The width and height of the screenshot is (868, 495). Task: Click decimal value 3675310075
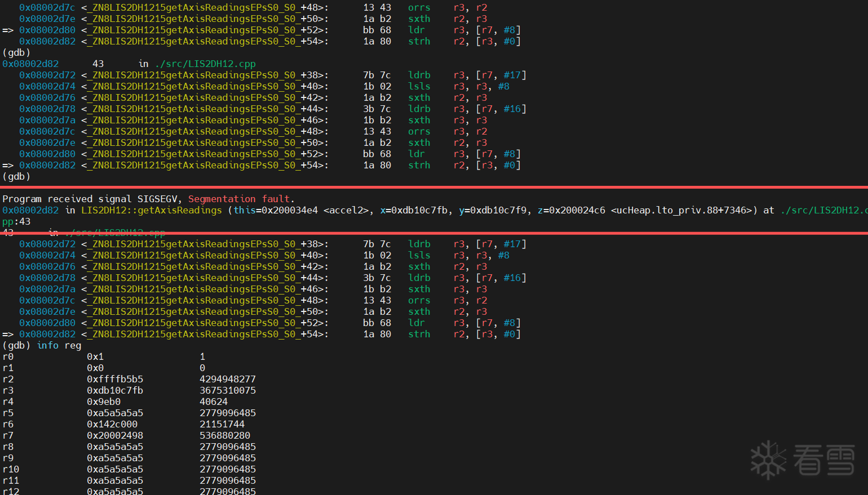[228, 390]
